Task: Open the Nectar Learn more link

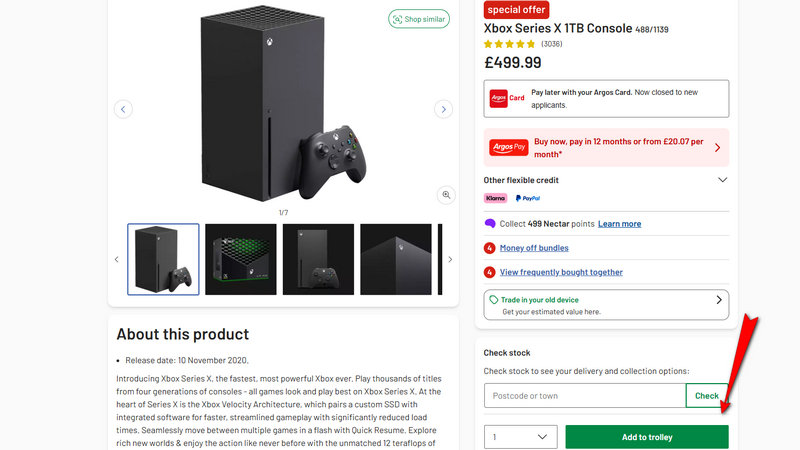Action: click(619, 224)
